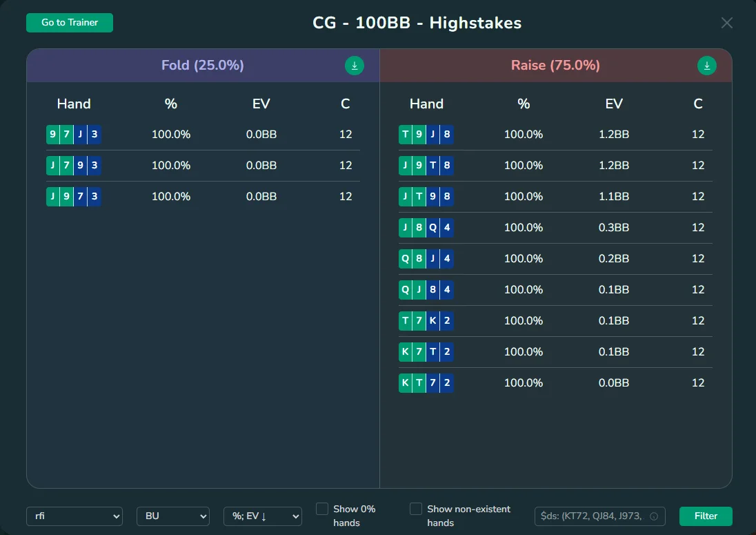Open the %; EV sort dropdown
This screenshot has height=535, width=756.
[x=262, y=516]
